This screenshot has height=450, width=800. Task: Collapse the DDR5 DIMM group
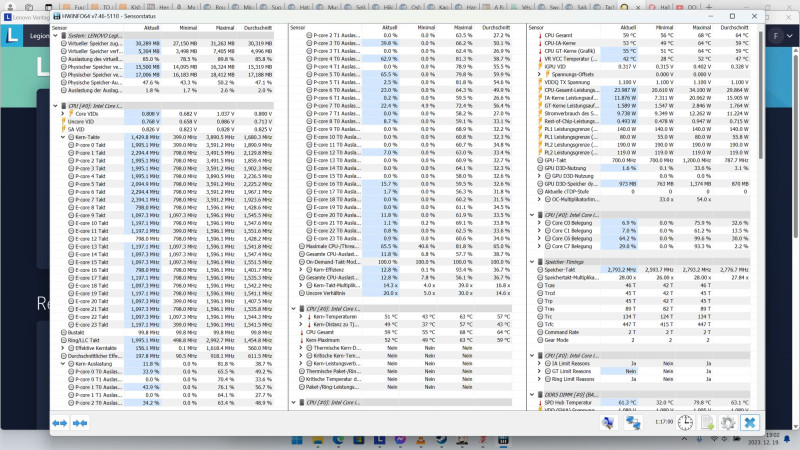click(x=532, y=395)
